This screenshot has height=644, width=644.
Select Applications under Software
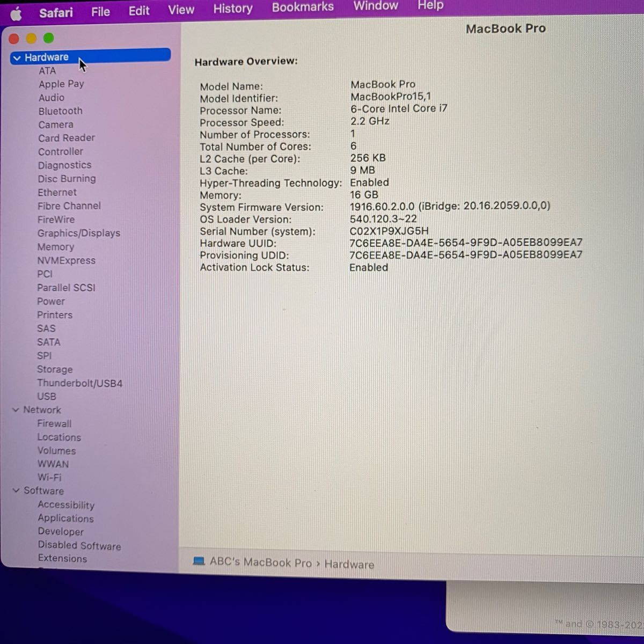click(x=65, y=518)
